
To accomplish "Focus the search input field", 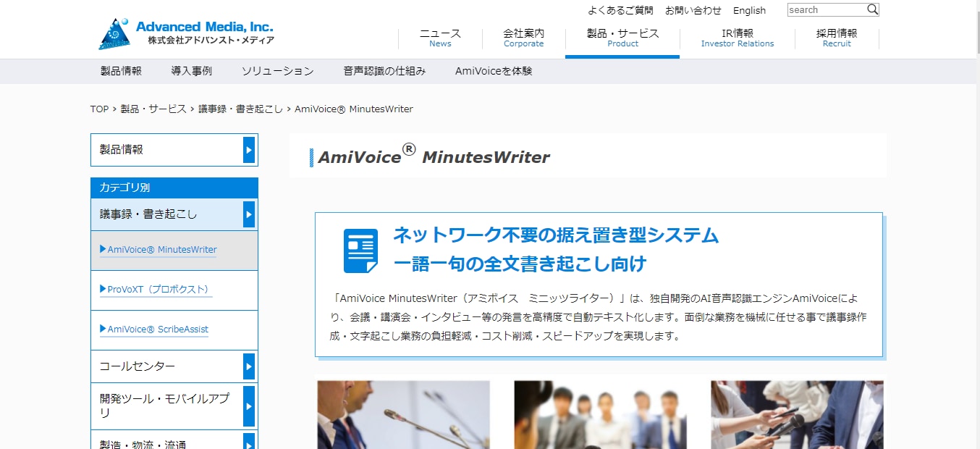I will [827, 9].
